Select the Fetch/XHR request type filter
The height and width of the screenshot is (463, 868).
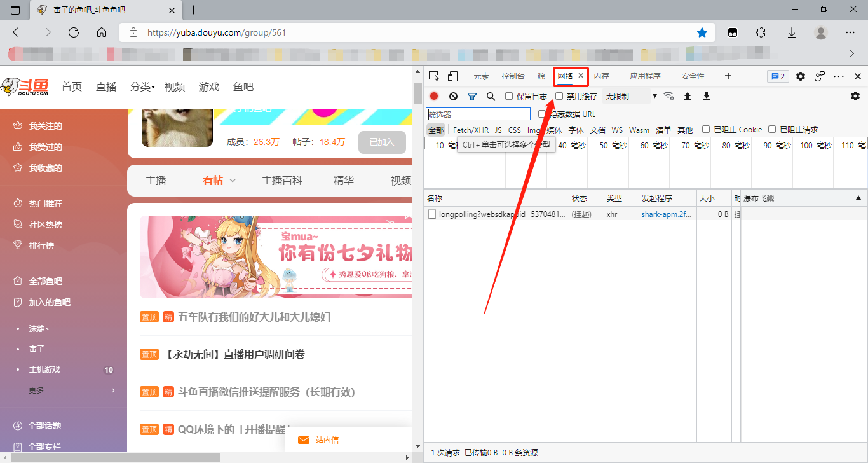(x=470, y=130)
